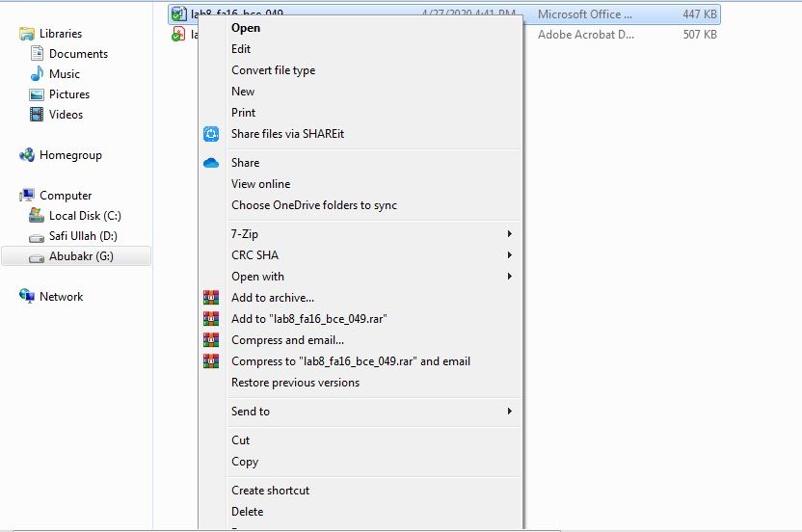Click the Safi Ullah (D:) drive icon
Image resolution: width=802 pixels, height=532 pixels.
point(37,238)
